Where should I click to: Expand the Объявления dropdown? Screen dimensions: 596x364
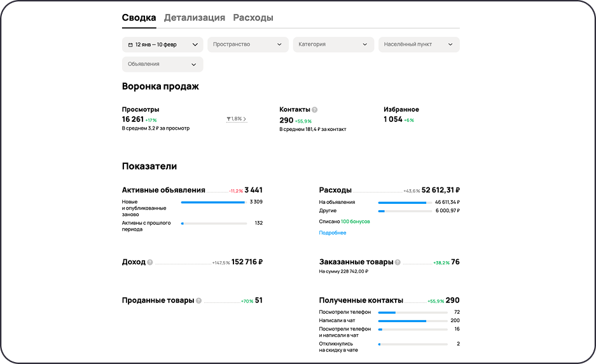point(163,64)
